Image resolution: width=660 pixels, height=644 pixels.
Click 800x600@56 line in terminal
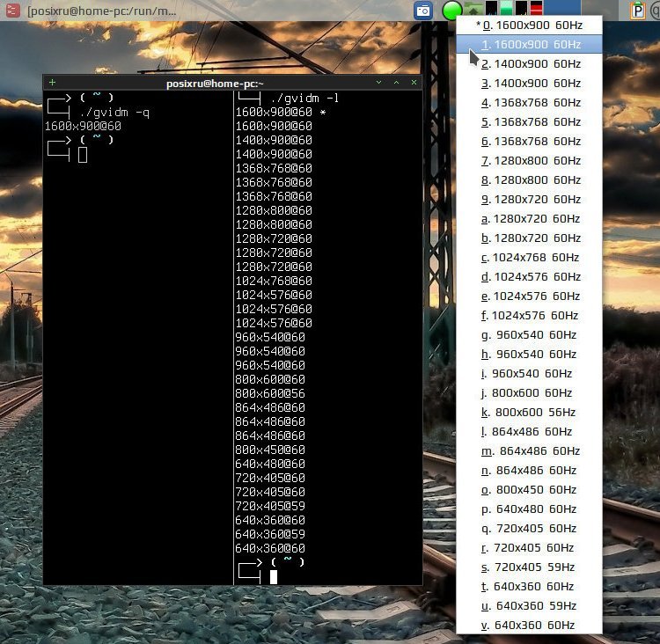pos(270,393)
